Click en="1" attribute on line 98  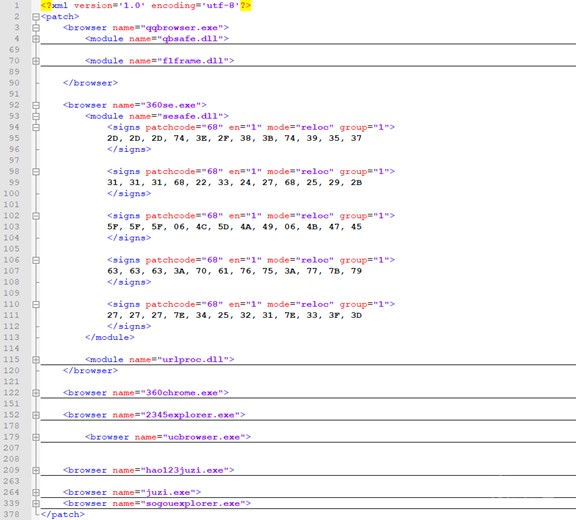[x=245, y=171]
